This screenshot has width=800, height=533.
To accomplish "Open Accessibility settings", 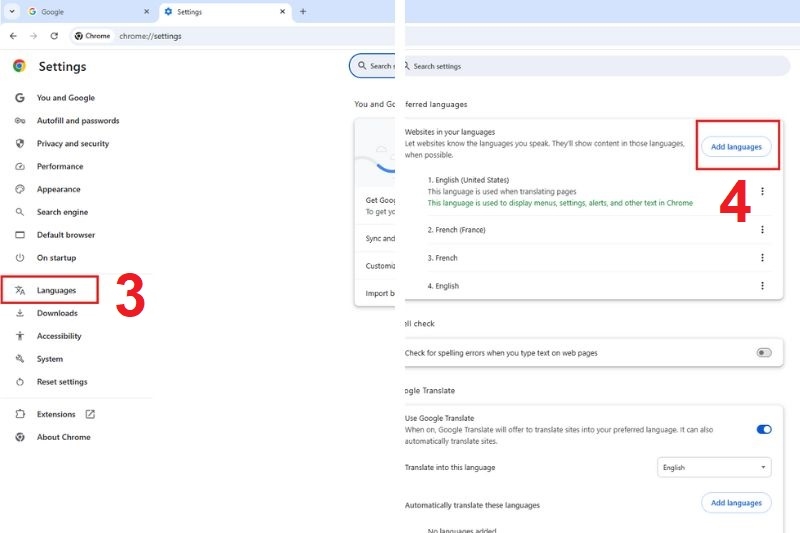I will click(x=59, y=336).
